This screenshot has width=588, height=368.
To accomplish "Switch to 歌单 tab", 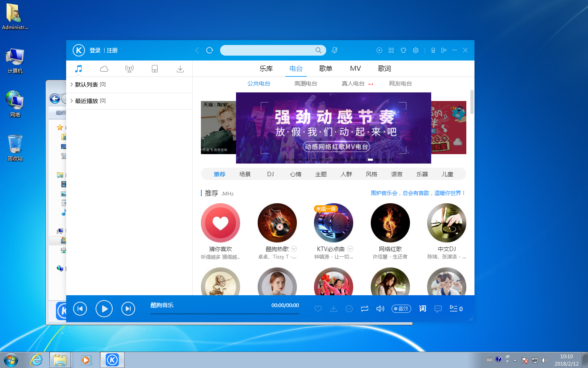I will pos(326,69).
